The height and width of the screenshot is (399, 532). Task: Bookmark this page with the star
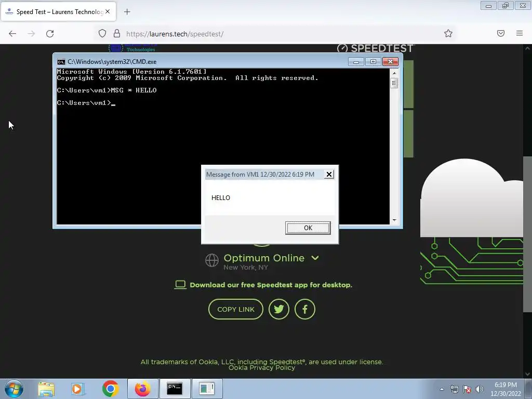click(x=448, y=33)
